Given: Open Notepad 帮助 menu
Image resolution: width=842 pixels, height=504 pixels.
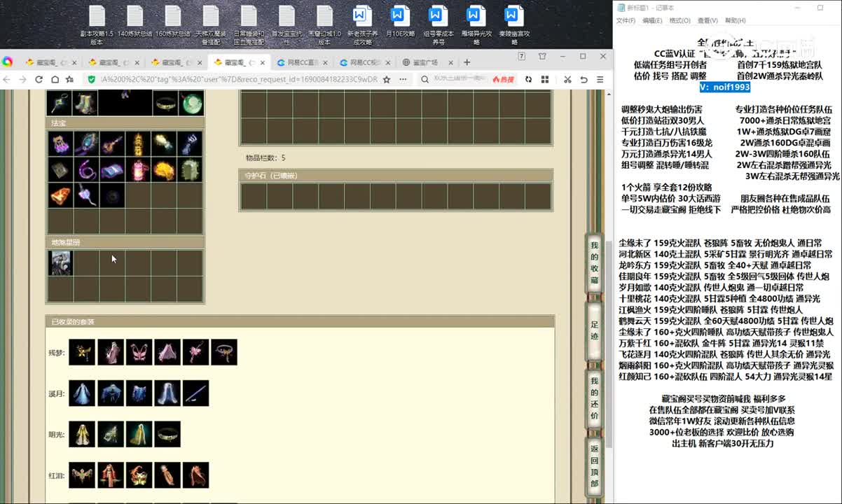Looking at the screenshot, I should click(x=736, y=21).
